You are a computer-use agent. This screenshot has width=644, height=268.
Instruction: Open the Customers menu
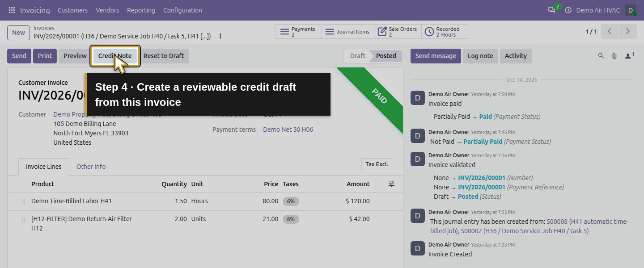72,10
